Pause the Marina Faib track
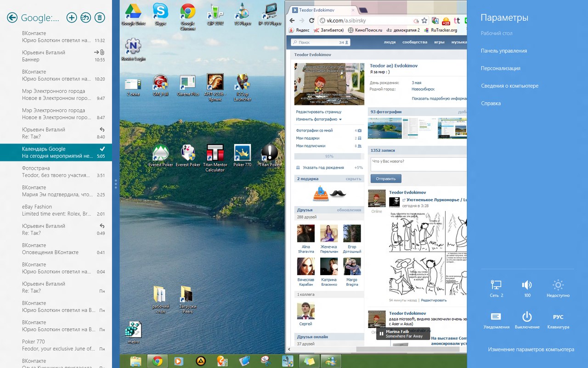The width and height of the screenshot is (588, 368). (382, 333)
